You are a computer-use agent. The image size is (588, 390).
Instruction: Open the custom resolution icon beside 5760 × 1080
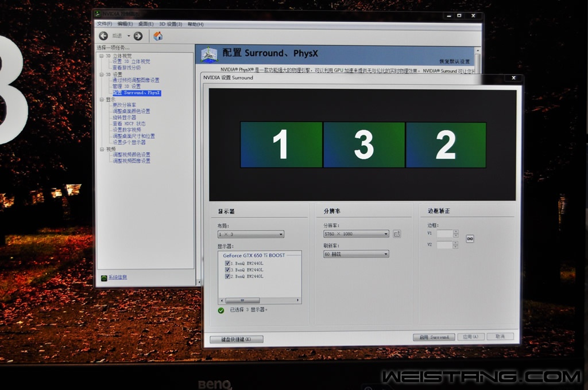[x=397, y=234]
